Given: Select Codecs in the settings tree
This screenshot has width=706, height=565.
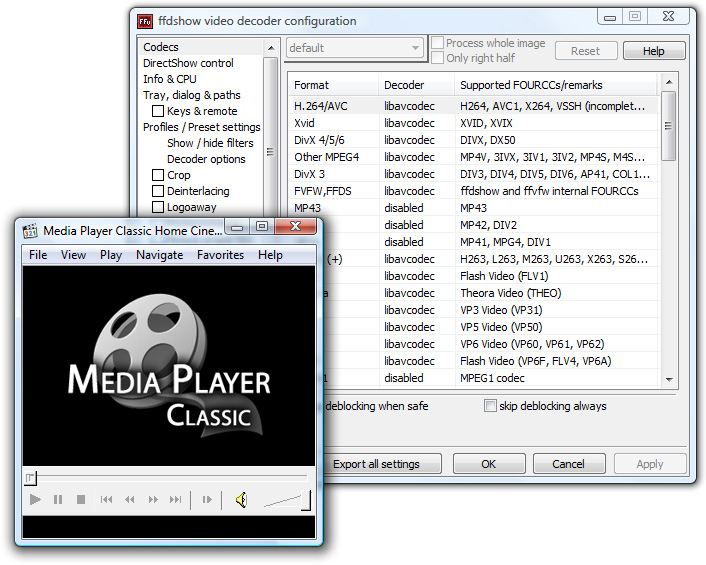Looking at the screenshot, I should (x=161, y=47).
